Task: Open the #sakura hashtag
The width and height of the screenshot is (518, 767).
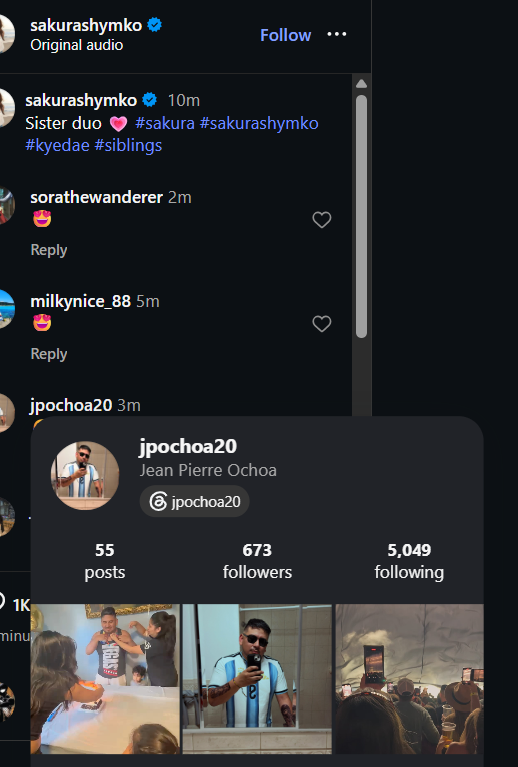Action: (165, 123)
